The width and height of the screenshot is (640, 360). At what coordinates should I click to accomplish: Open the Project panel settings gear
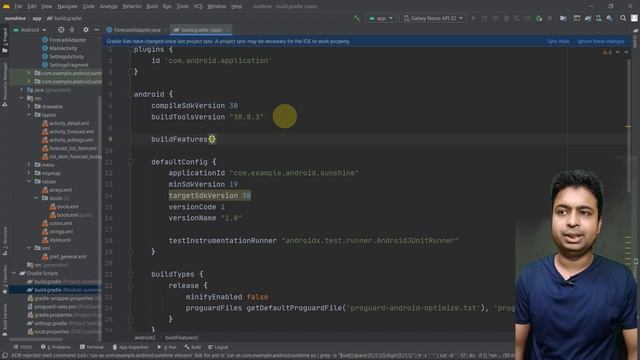click(x=86, y=30)
